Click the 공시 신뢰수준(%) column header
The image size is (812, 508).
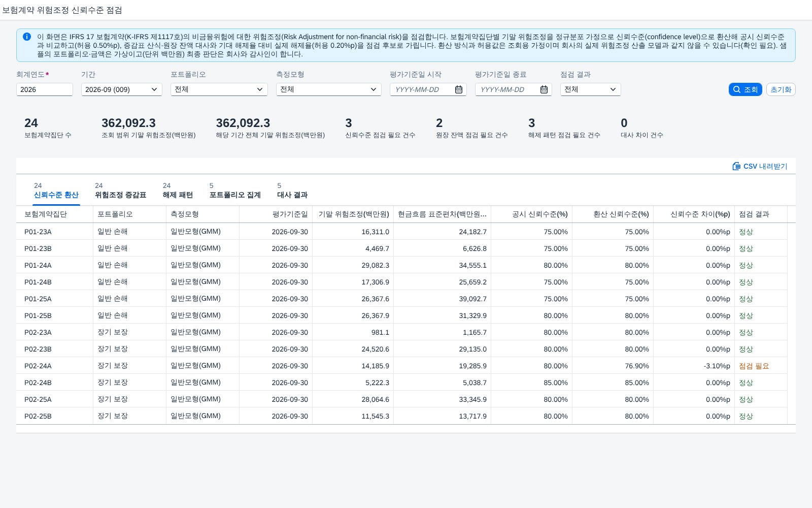(532, 214)
